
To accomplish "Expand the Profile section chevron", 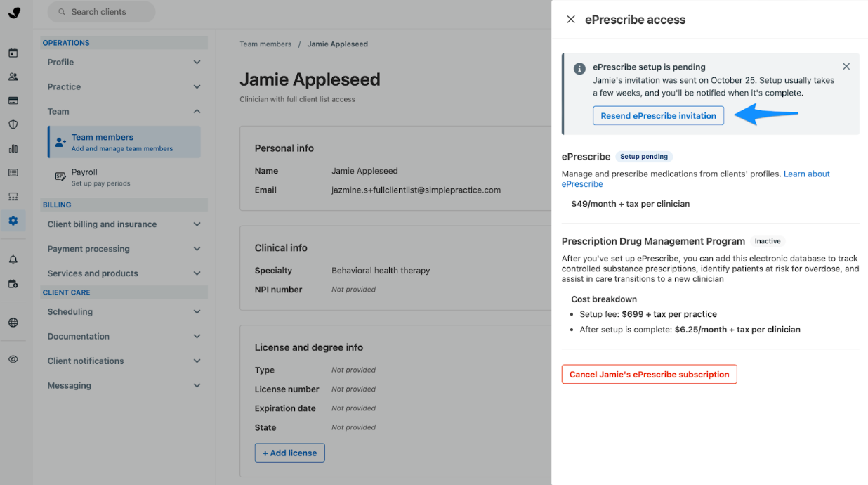I will point(197,63).
